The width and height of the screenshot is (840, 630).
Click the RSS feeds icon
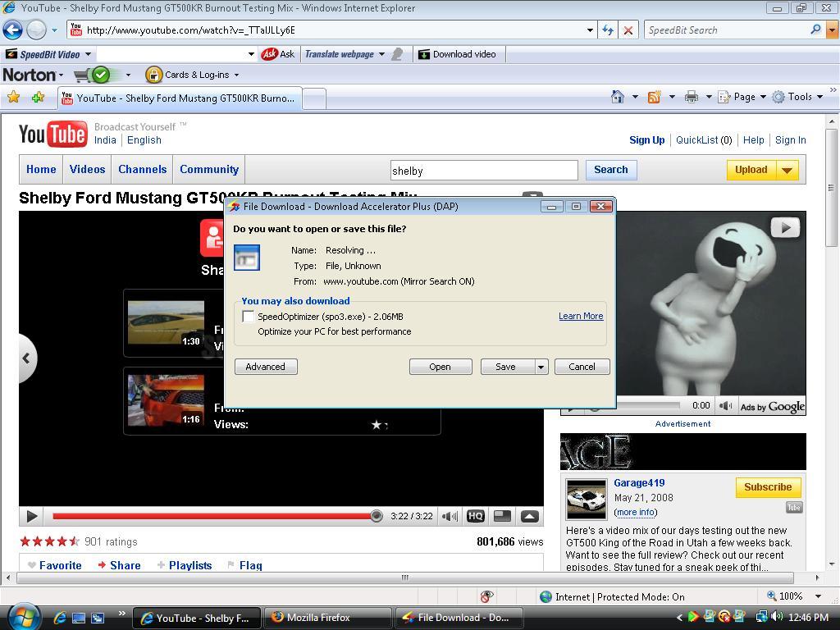tap(654, 97)
